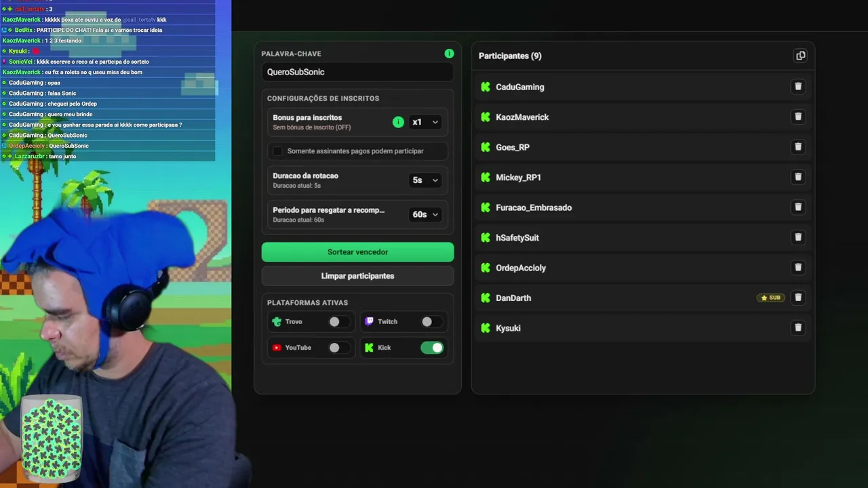868x488 pixels.
Task: Disable the Kick platform toggle
Action: tap(432, 348)
